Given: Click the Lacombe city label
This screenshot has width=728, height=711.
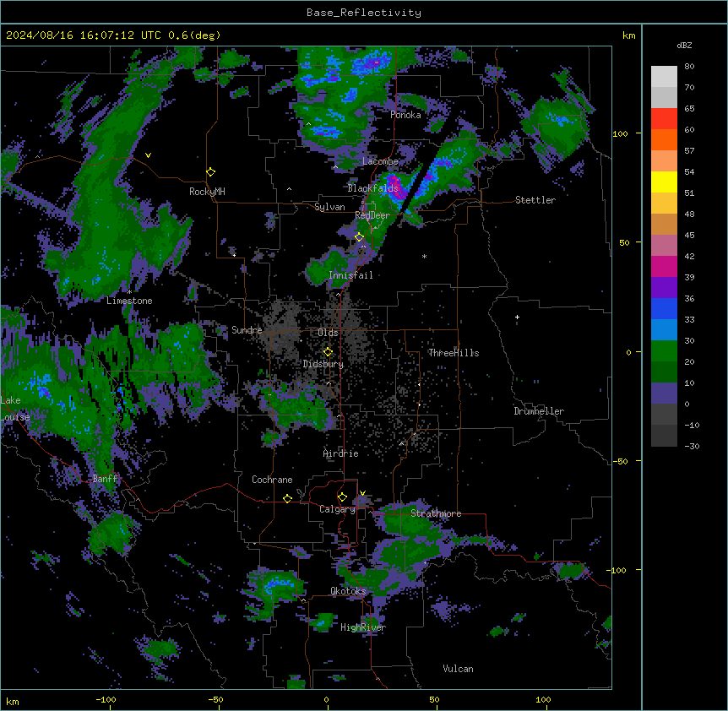Looking at the screenshot, I should tap(380, 161).
